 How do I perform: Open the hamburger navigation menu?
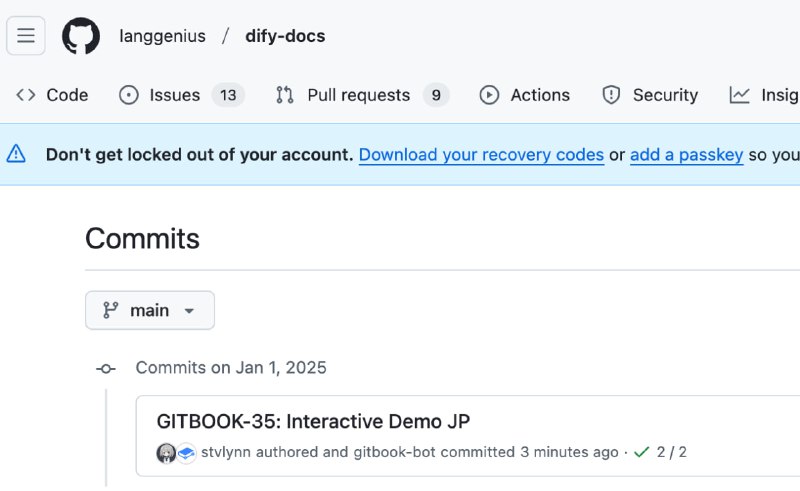coord(26,36)
